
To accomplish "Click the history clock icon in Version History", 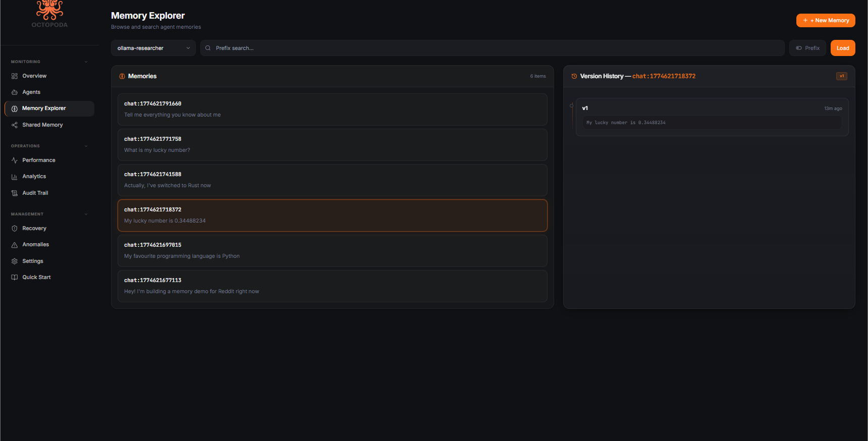I will pyautogui.click(x=574, y=76).
